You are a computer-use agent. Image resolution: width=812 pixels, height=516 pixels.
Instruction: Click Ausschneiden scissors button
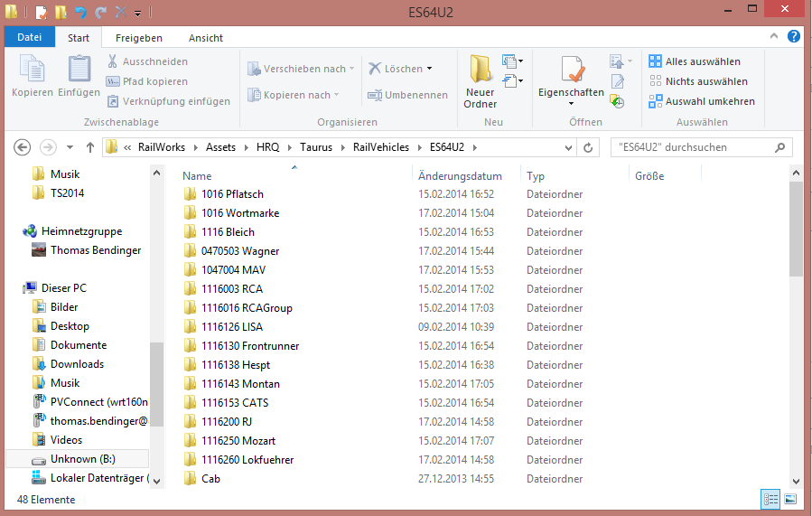147,61
